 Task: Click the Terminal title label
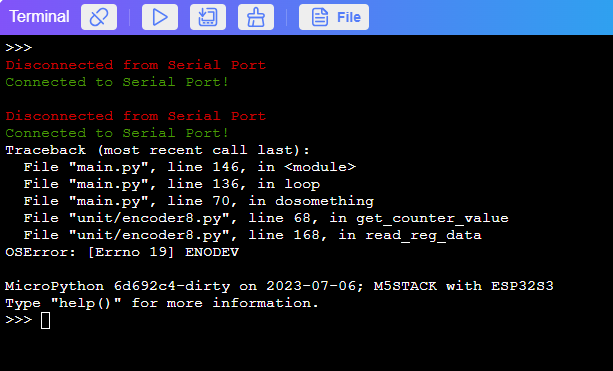(39, 17)
